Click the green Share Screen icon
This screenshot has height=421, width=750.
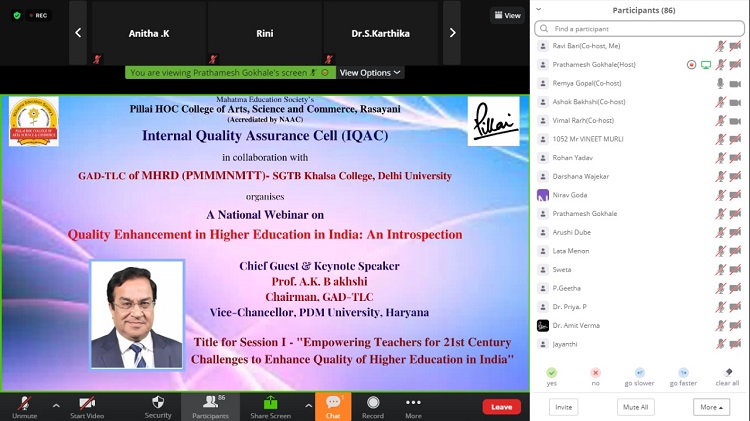[270, 402]
